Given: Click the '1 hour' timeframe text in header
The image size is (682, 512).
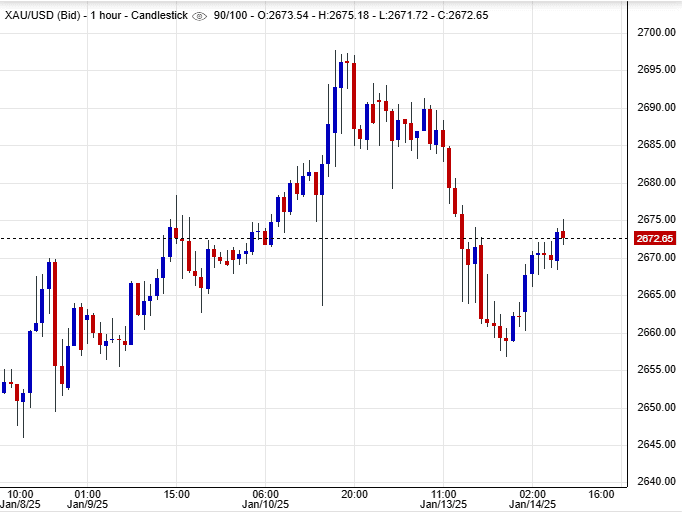Looking at the screenshot, I should click(106, 16).
